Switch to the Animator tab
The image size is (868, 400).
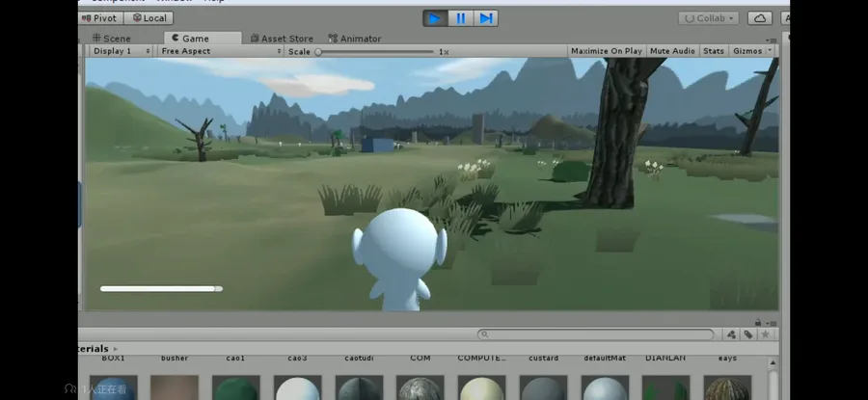[x=354, y=39]
